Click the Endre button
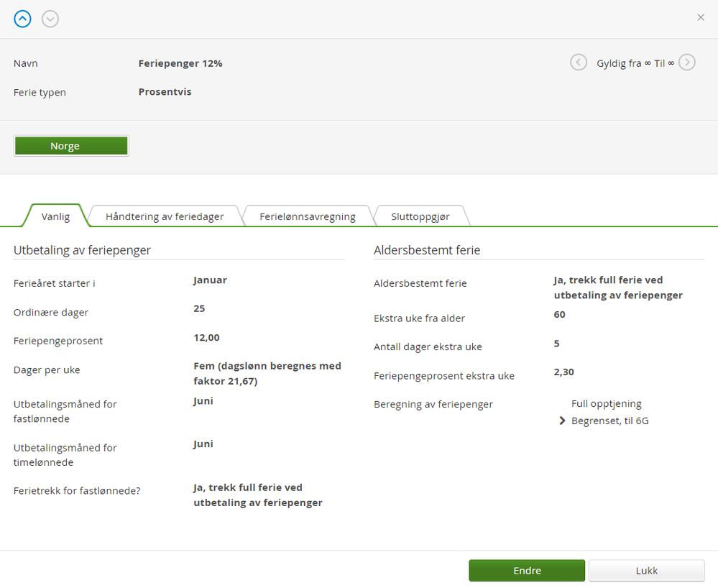This screenshot has height=588, width=718. pyautogui.click(x=527, y=571)
